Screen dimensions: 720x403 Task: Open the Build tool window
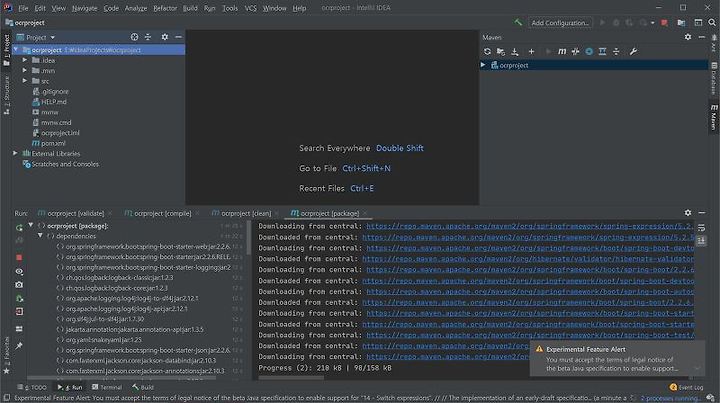coord(143,387)
